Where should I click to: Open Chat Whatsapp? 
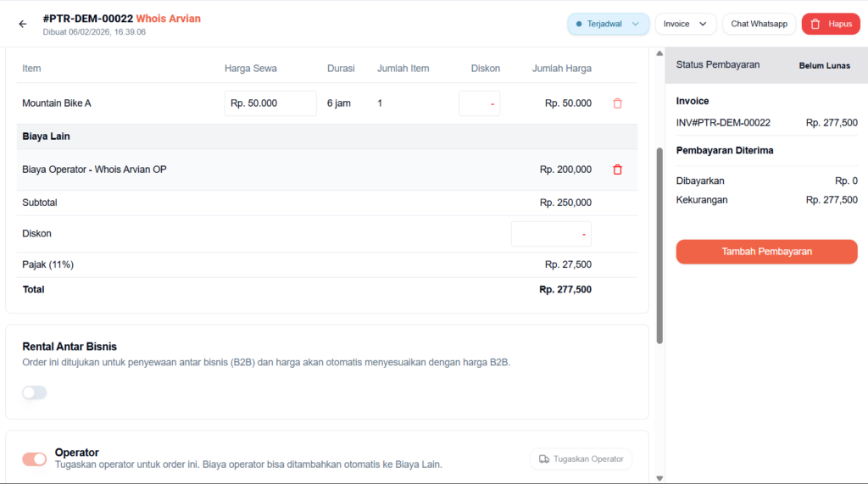click(759, 24)
